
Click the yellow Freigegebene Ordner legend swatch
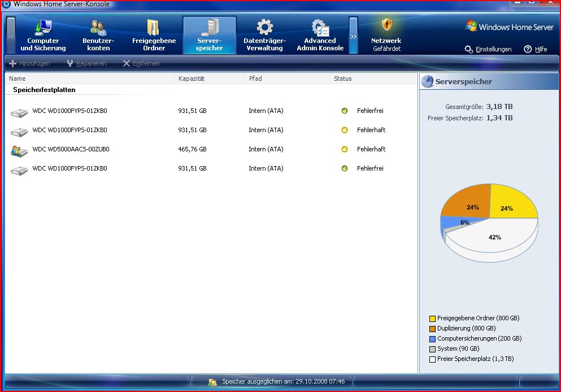432,319
